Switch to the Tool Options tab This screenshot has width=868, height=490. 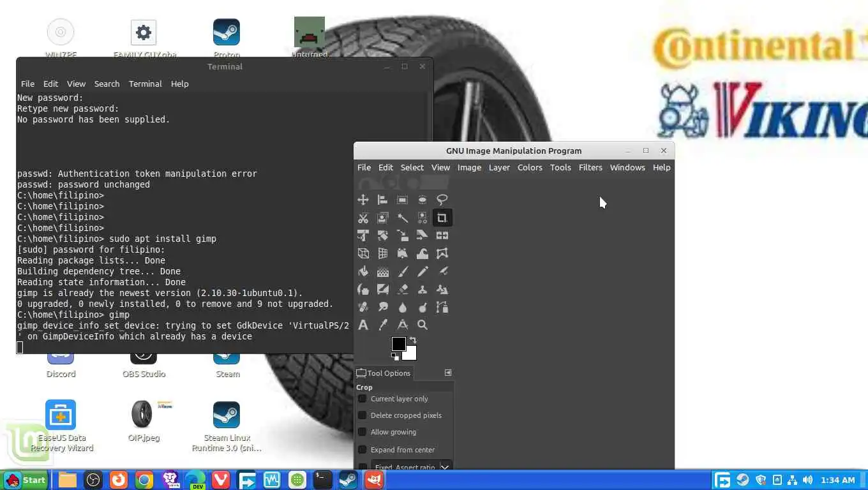(384, 373)
